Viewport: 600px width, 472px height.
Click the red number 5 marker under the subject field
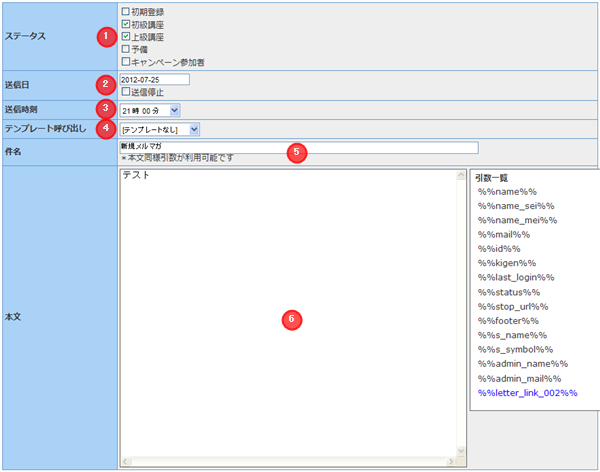(295, 152)
